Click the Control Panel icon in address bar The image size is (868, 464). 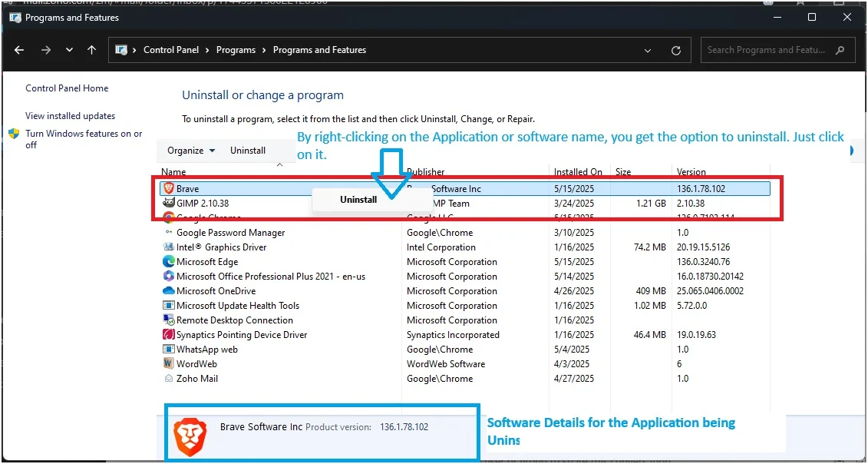(121, 50)
